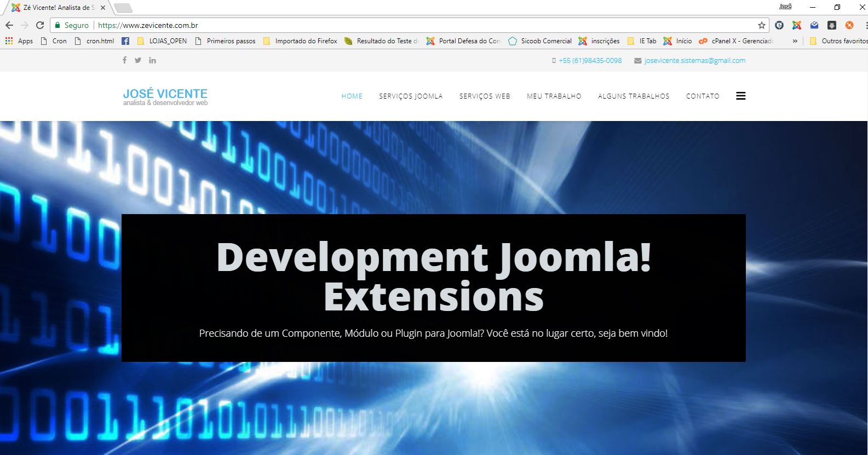This screenshot has width=868, height=455.
Task: Open the Importado do Firefox bookmark folder
Action: [x=300, y=41]
